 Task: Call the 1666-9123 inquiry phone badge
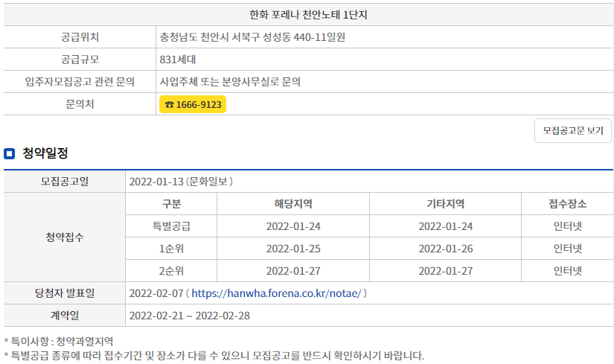pos(193,104)
